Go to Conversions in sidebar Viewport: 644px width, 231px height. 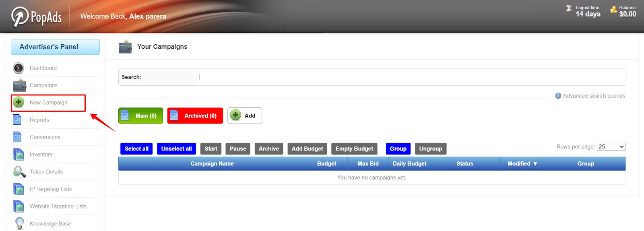click(x=45, y=137)
